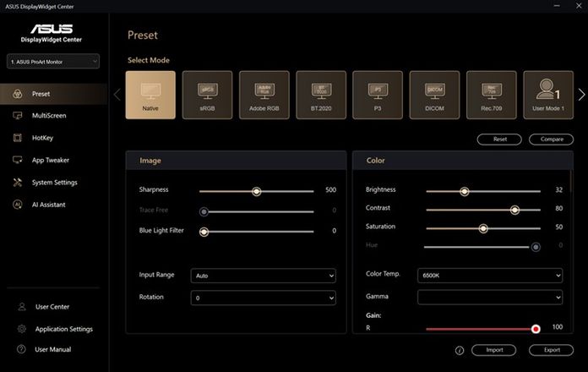Image resolution: width=588 pixels, height=372 pixels.
Task: Click the Select Mode label
Action: click(149, 60)
